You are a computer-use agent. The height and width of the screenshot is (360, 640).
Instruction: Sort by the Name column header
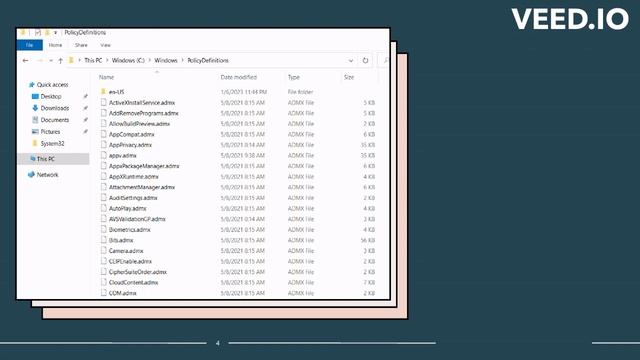pyautogui.click(x=107, y=77)
